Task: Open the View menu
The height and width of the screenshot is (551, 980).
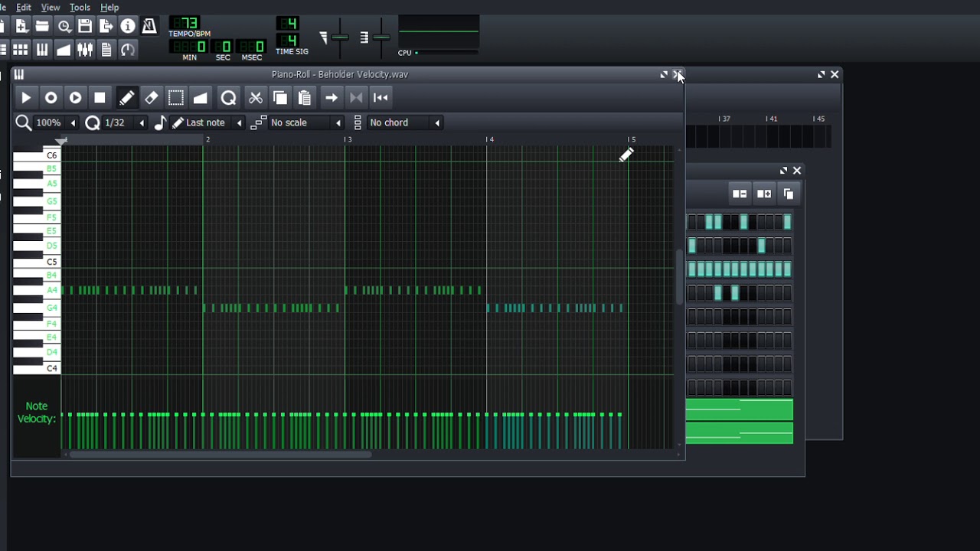Action: click(51, 8)
